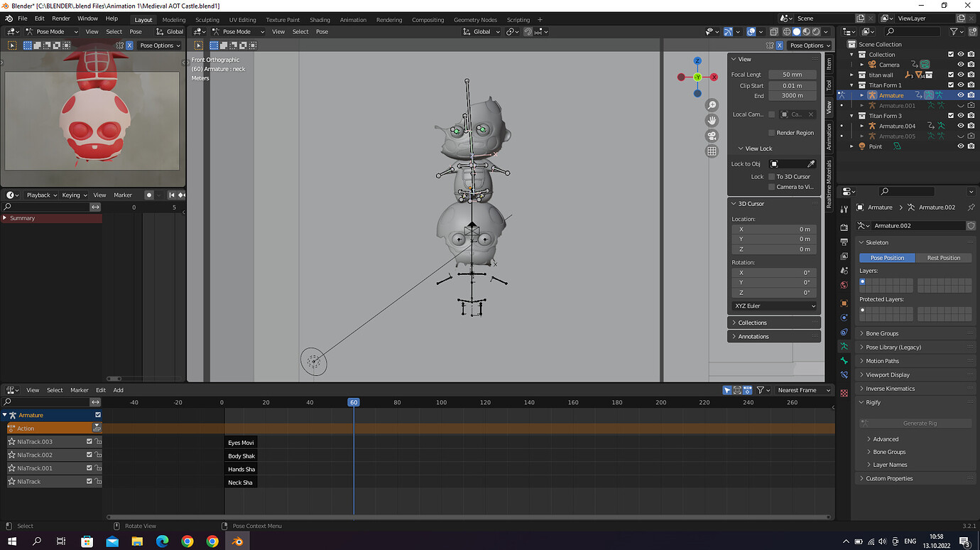980x550 pixels.
Task: Open Object Data armature properties tab
Action: point(844,346)
